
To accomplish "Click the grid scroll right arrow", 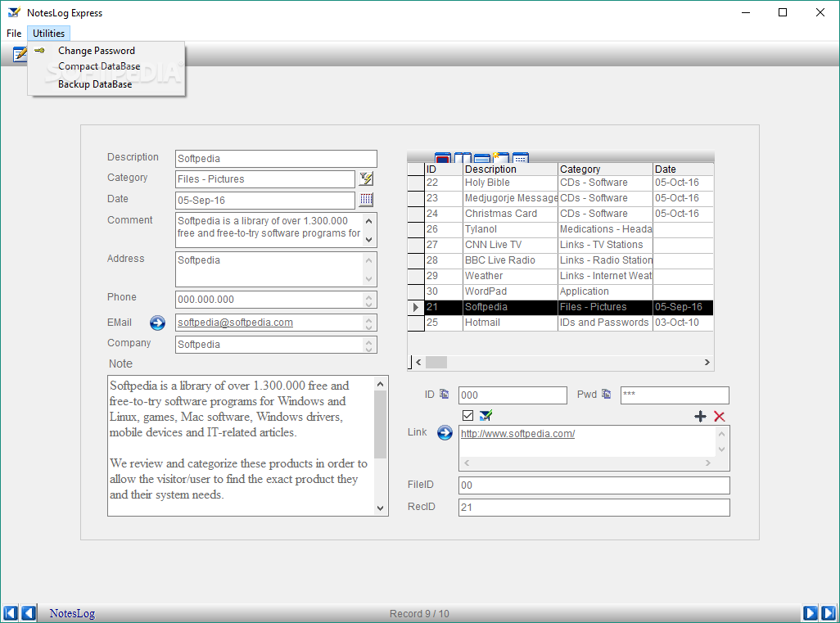I will (707, 362).
